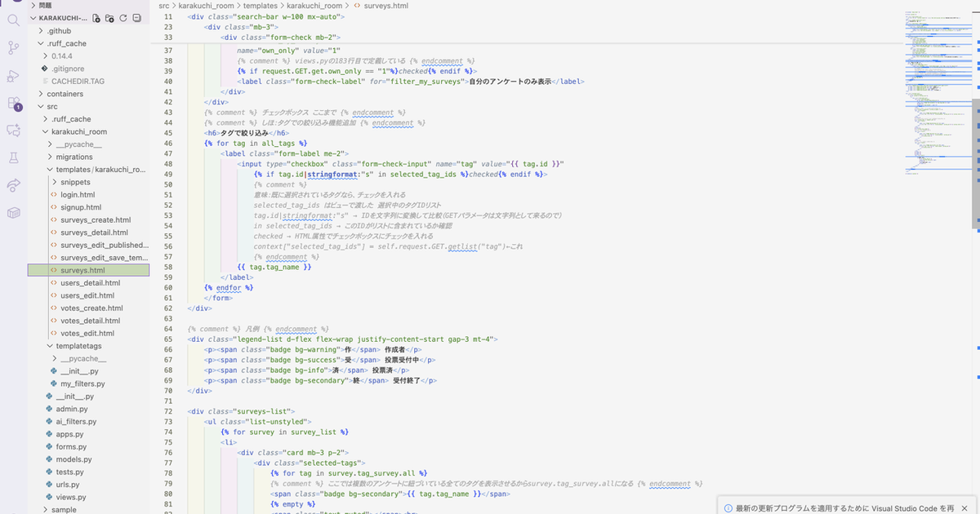
Task: Open the Source Control view
Action: point(13,48)
